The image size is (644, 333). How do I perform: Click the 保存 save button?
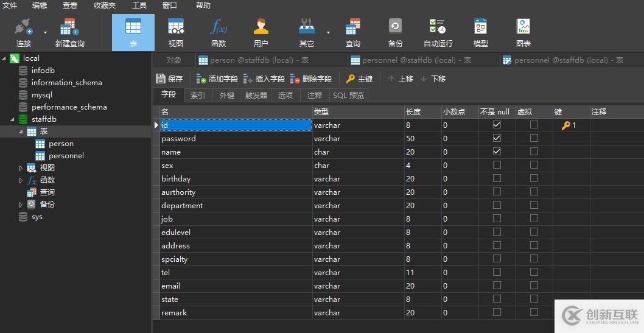(169, 79)
